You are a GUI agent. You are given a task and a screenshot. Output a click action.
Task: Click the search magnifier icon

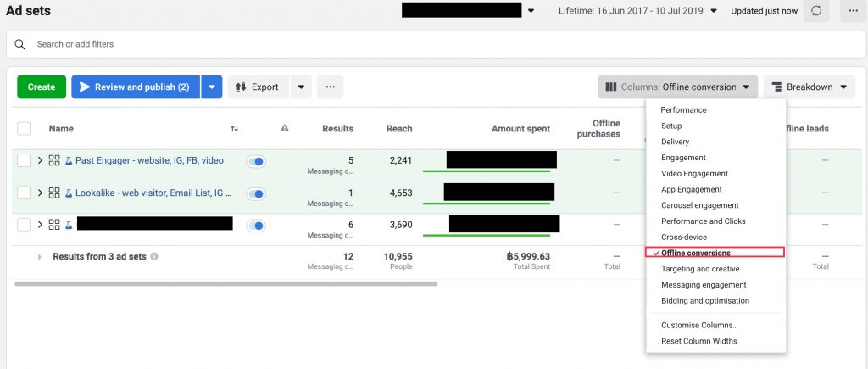(x=20, y=44)
